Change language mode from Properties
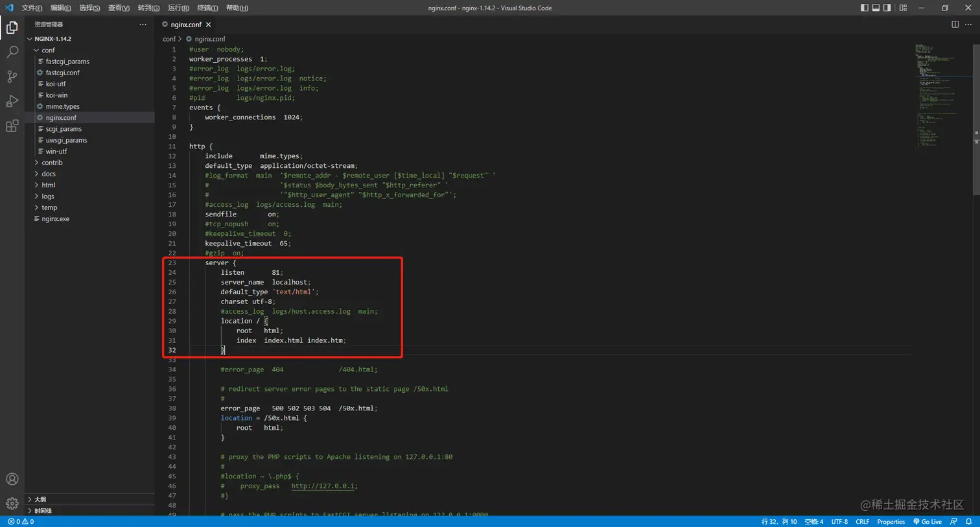Viewport: 980px width, 527px height. click(891, 522)
